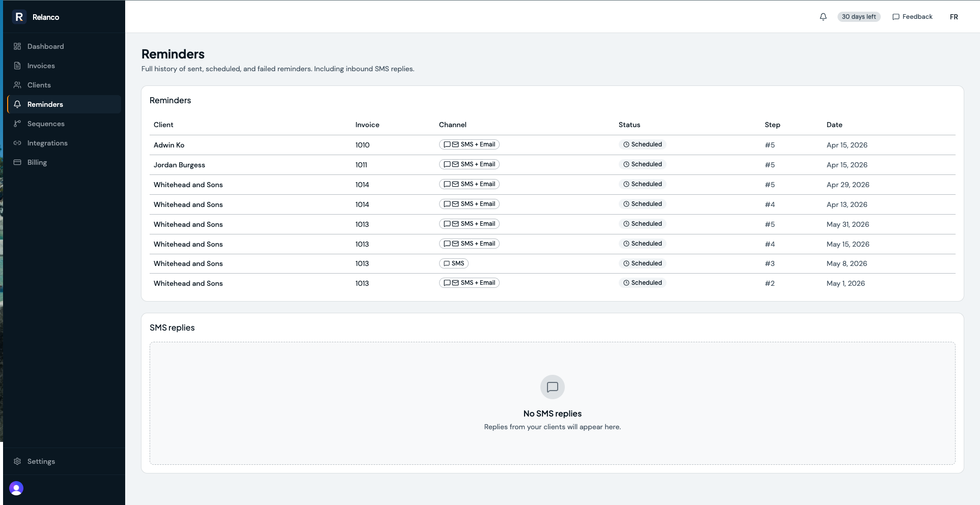Open Billing from the sidebar
Viewport: 980px width, 505px height.
64,162
